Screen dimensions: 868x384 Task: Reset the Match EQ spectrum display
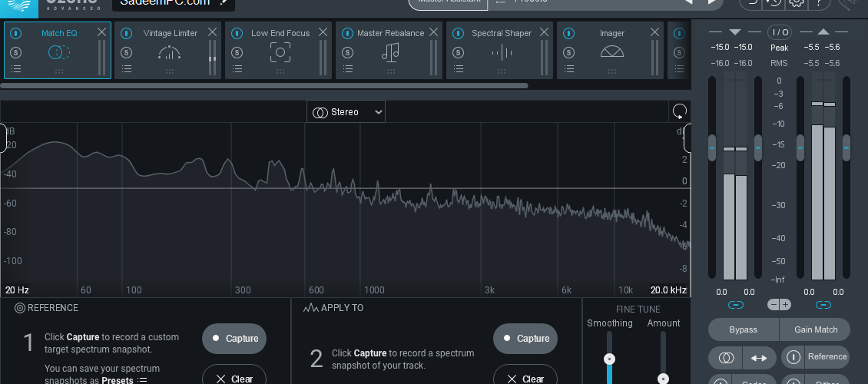pyautogui.click(x=679, y=112)
